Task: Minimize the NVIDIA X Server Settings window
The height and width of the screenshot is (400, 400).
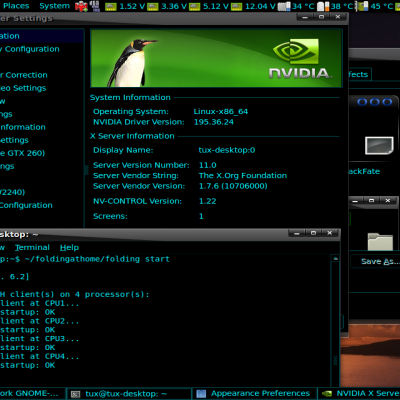Action: tap(305, 17)
